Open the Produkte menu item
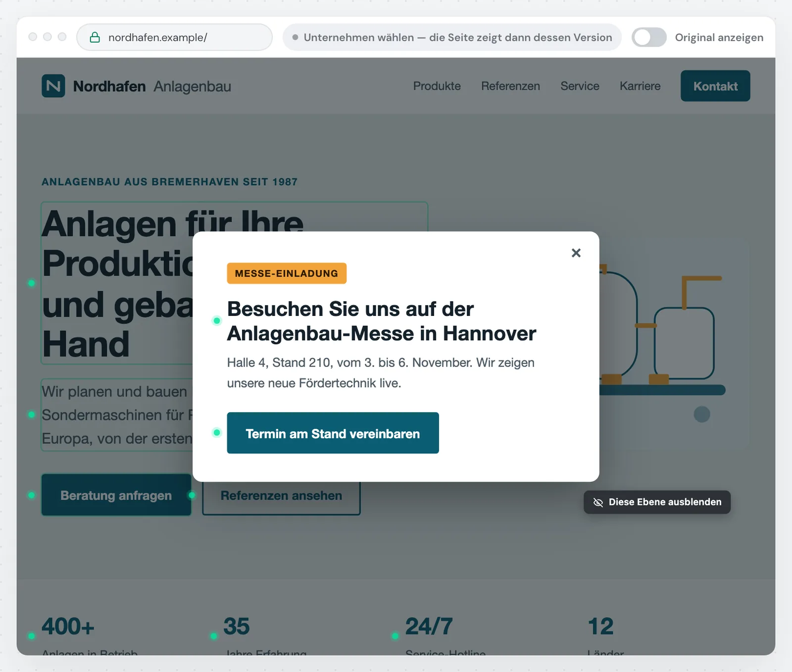Screen dimensions: 792x672 [437, 86]
